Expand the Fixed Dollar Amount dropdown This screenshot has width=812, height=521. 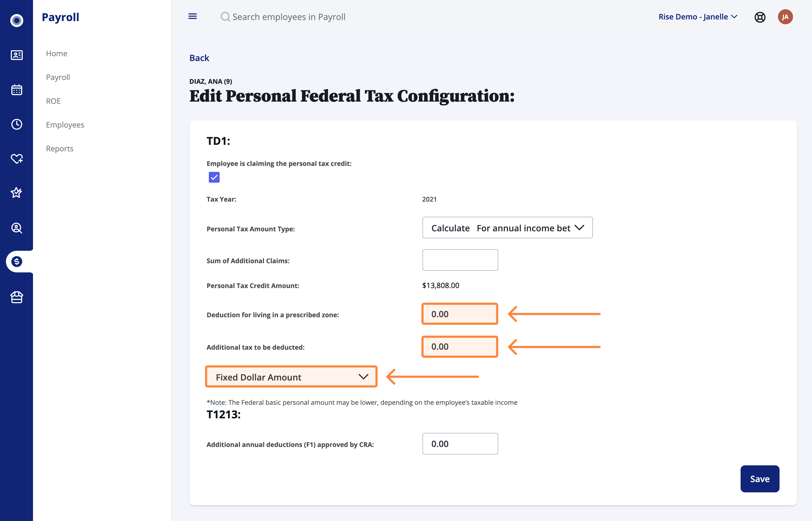(x=291, y=376)
